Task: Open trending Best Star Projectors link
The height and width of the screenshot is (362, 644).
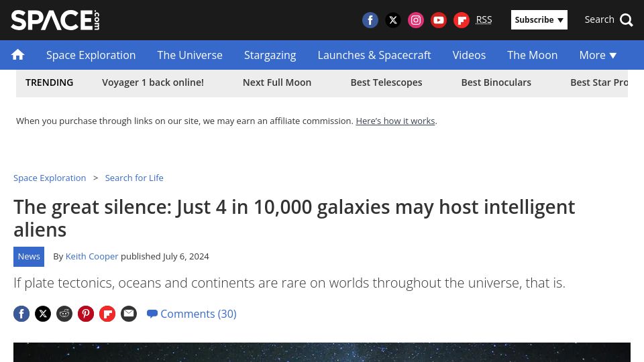Action: coord(599,82)
